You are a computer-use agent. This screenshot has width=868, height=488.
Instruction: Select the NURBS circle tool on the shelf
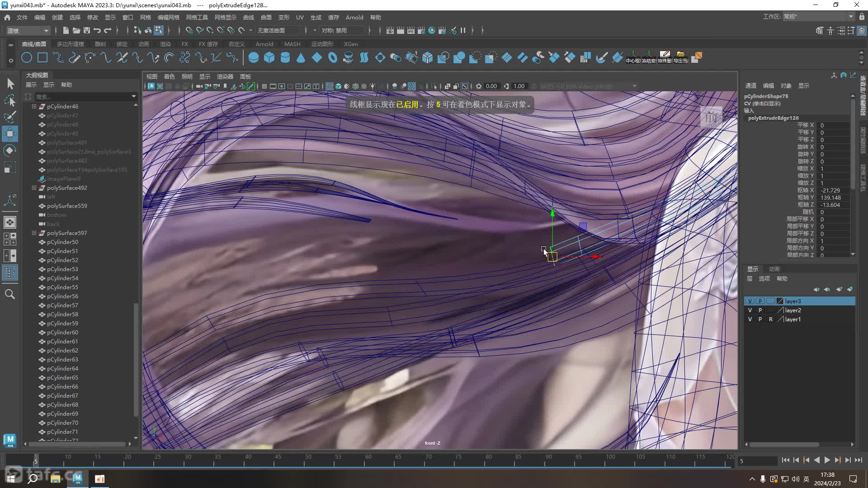[x=27, y=57]
